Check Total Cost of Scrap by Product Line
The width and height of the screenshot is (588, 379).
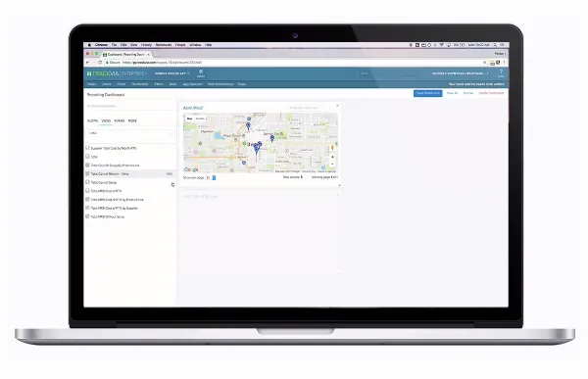coord(87,165)
